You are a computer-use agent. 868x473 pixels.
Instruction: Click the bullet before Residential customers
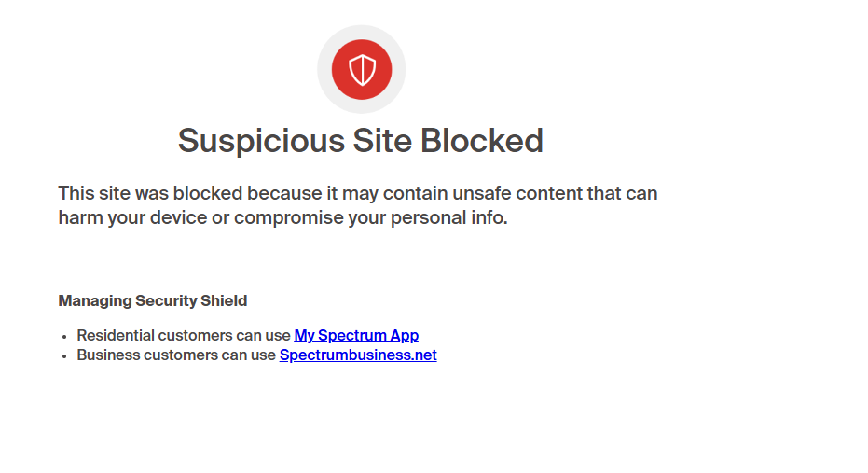coord(64,337)
